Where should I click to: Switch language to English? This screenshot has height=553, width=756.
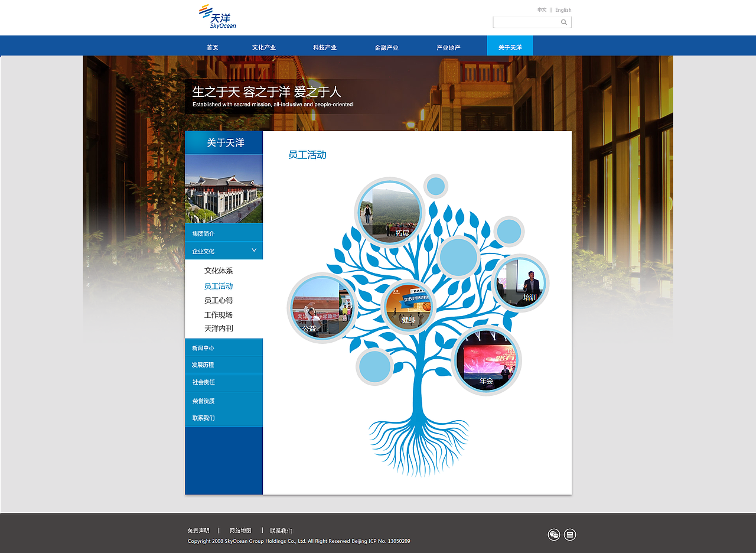point(563,10)
